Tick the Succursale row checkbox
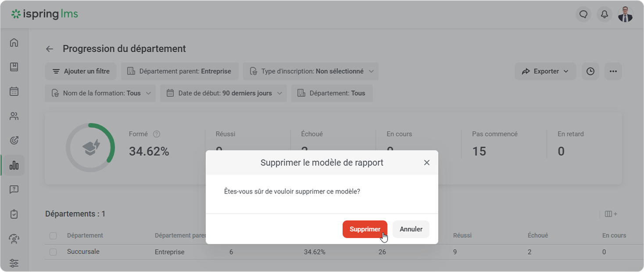Image resolution: width=644 pixels, height=272 pixels. point(53,252)
